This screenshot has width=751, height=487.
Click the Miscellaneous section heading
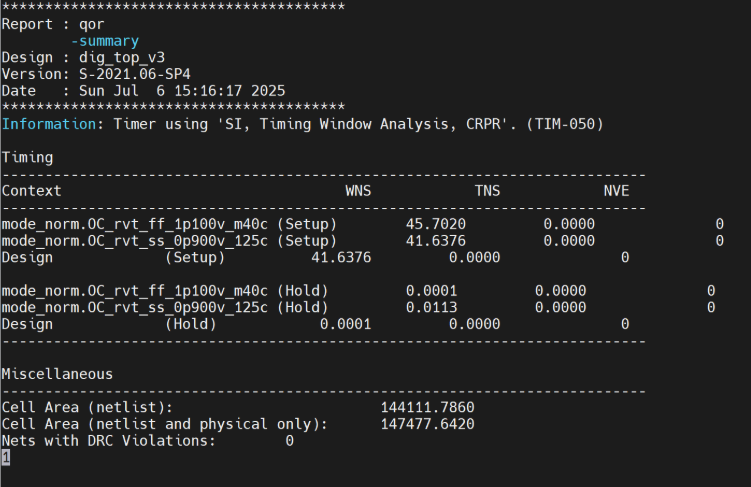[57, 374]
